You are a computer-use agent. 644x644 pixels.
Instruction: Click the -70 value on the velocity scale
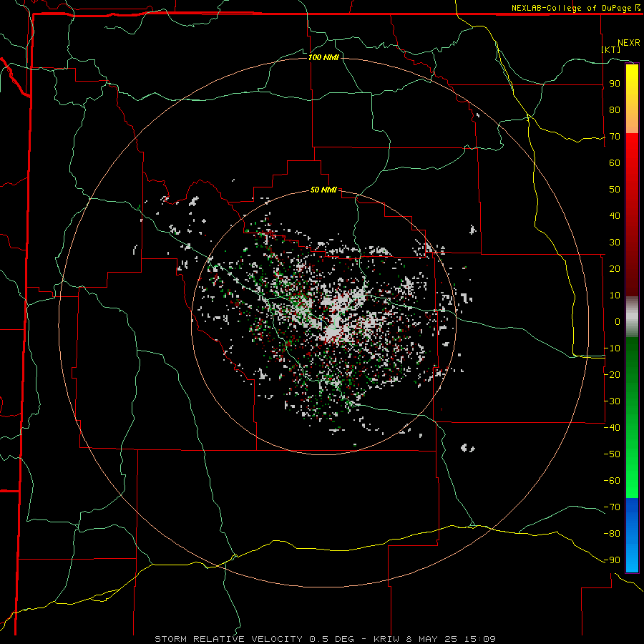point(612,507)
